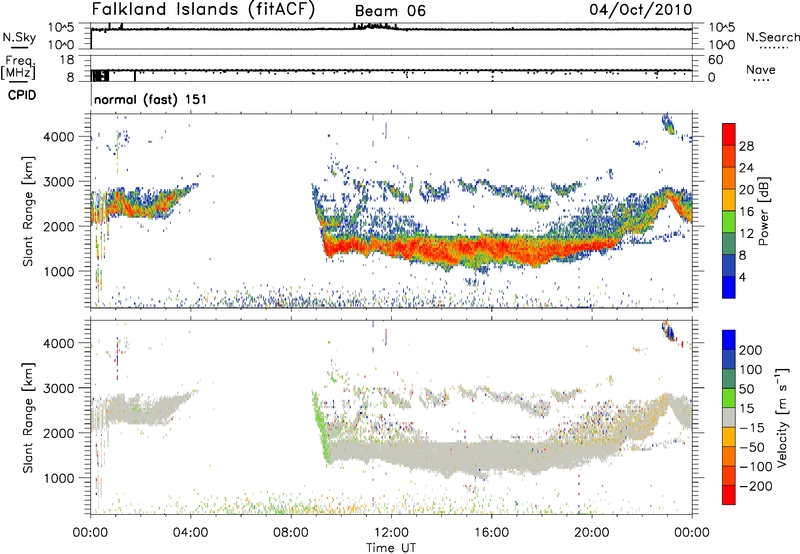The width and height of the screenshot is (800, 554).
Task: Click the "200" velocity color bar label
Action: (x=751, y=350)
